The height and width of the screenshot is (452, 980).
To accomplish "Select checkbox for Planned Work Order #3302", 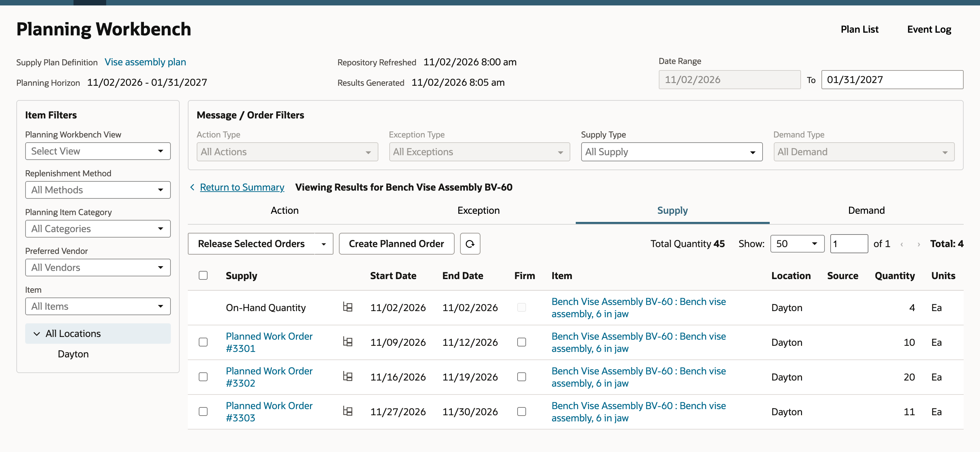I will click(203, 377).
